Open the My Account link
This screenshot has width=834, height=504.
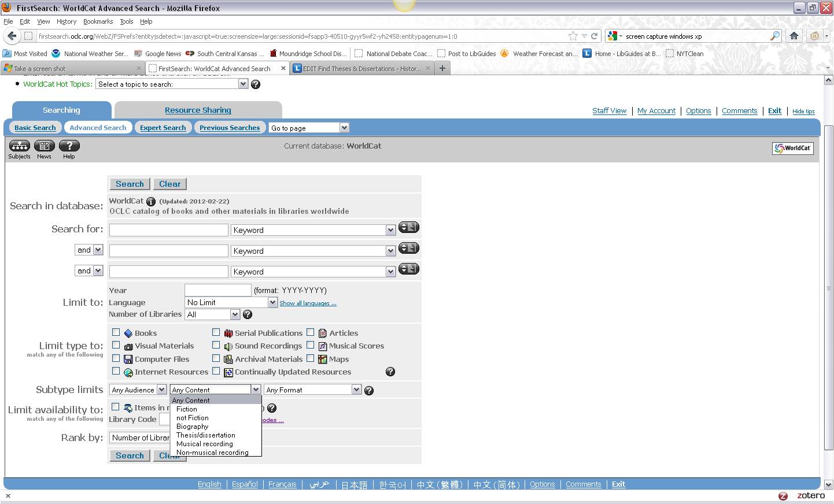click(656, 111)
